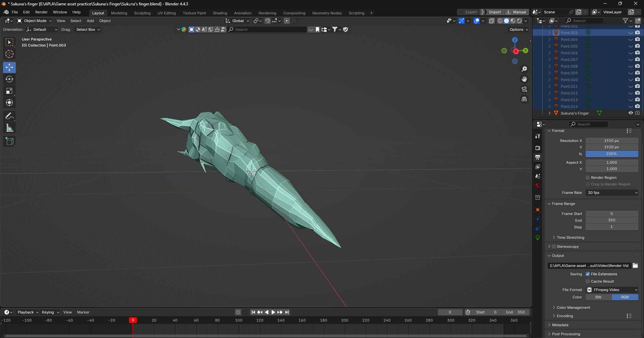The width and height of the screenshot is (644, 338).
Task: Toggle camera view icon
Action: (524, 89)
